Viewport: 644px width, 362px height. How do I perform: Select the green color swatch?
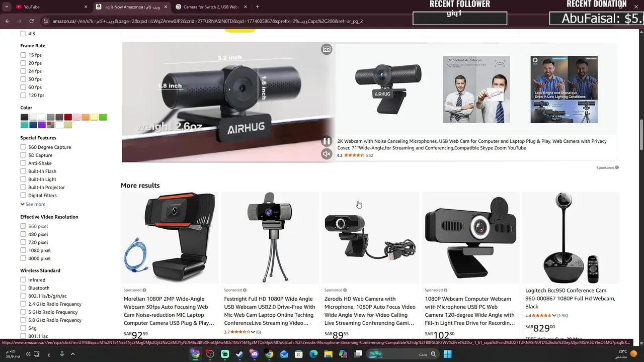tap(103, 117)
